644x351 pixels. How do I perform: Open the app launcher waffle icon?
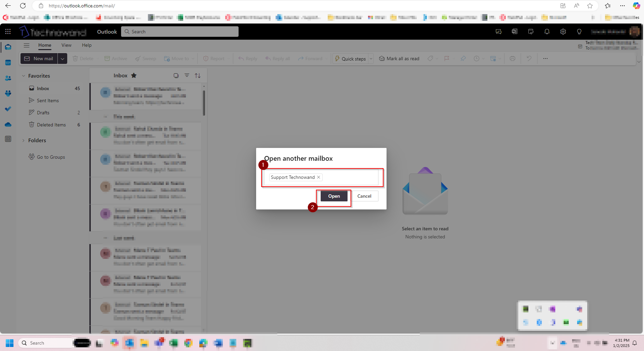click(8, 32)
